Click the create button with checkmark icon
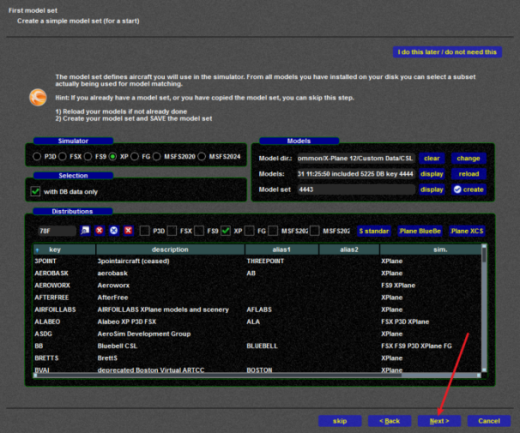The width and height of the screenshot is (520, 433). tap(469, 189)
